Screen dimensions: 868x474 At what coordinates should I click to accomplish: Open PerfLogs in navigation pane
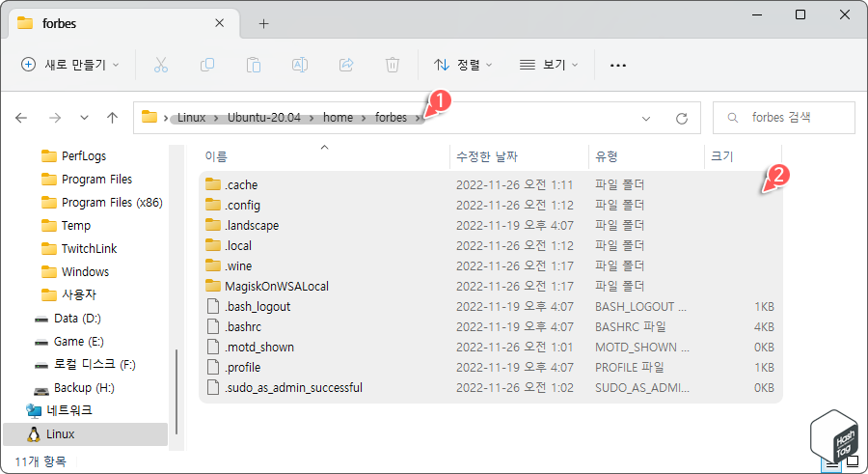(85, 155)
